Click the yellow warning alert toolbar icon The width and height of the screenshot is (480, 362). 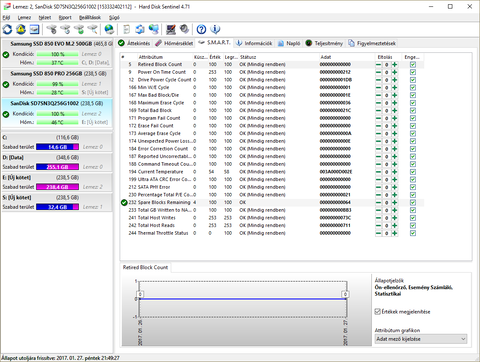[21, 29]
